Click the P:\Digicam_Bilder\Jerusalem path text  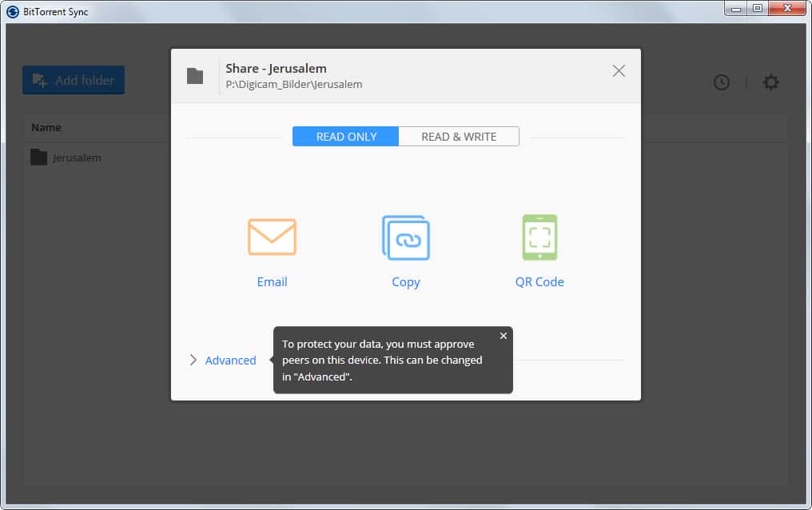coord(293,85)
